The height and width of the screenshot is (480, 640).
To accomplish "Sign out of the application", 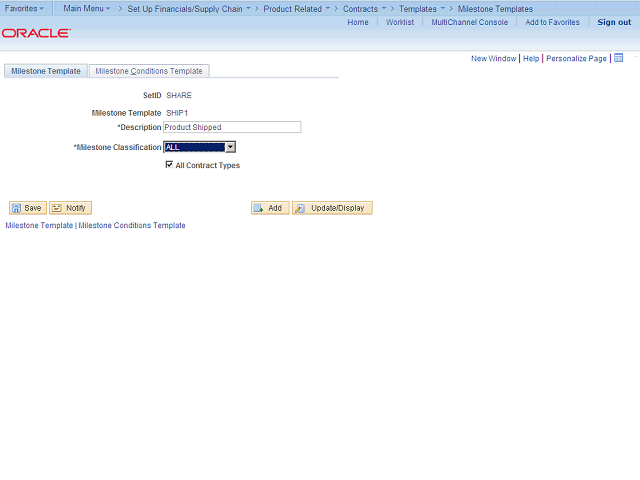I will click(x=614, y=22).
